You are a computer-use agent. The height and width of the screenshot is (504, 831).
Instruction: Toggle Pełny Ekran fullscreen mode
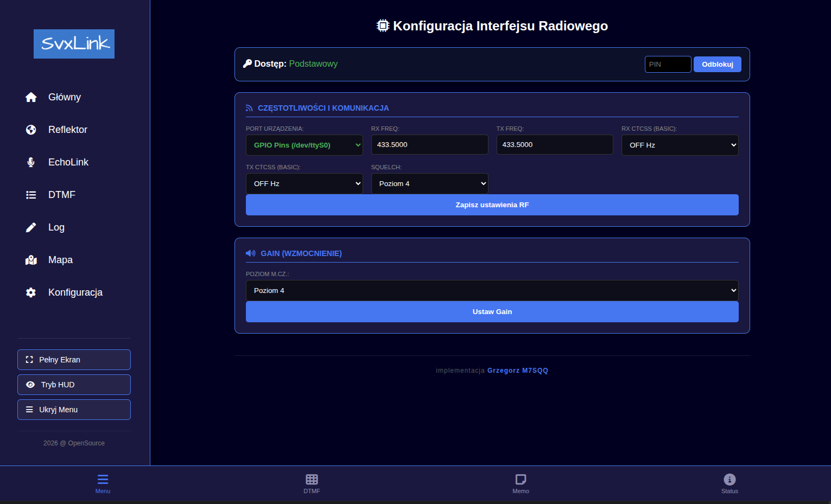tap(74, 360)
